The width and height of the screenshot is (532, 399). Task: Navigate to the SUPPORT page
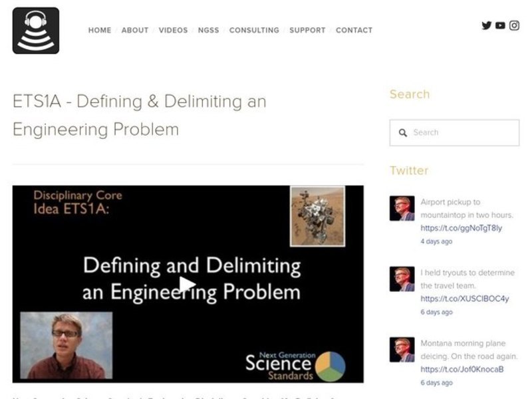[x=307, y=30]
